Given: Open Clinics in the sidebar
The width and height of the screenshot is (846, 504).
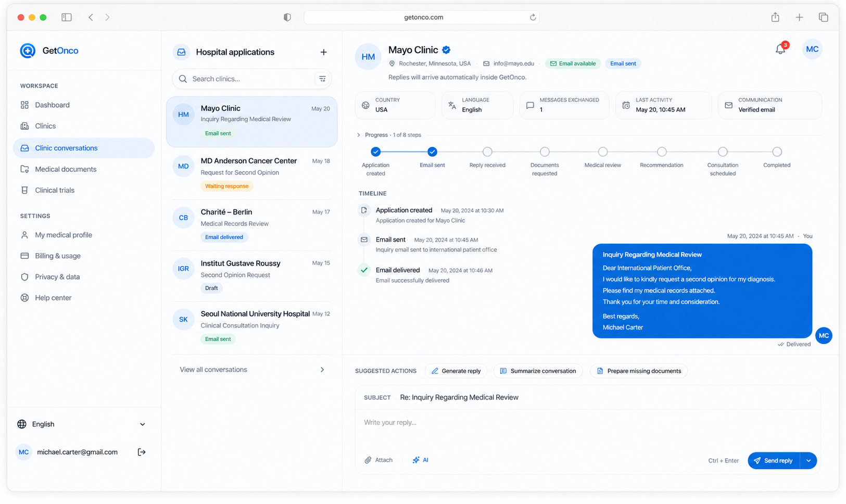Looking at the screenshot, I should 84,126.
